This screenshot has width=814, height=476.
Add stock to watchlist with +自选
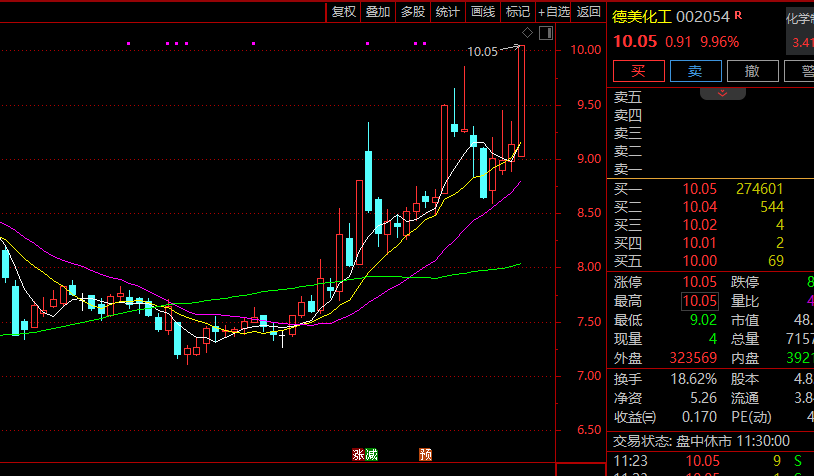click(x=554, y=12)
